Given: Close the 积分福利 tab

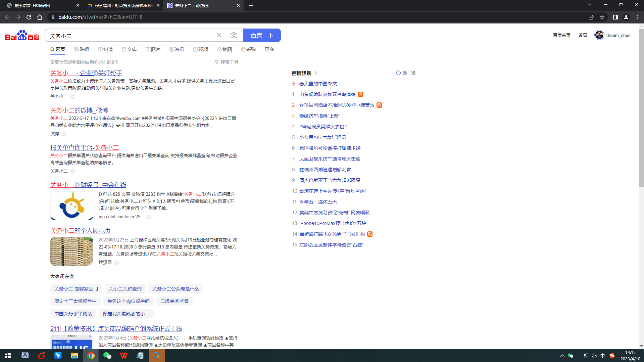Looking at the screenshot, I should pyautogui.click(x=158, y=5).
